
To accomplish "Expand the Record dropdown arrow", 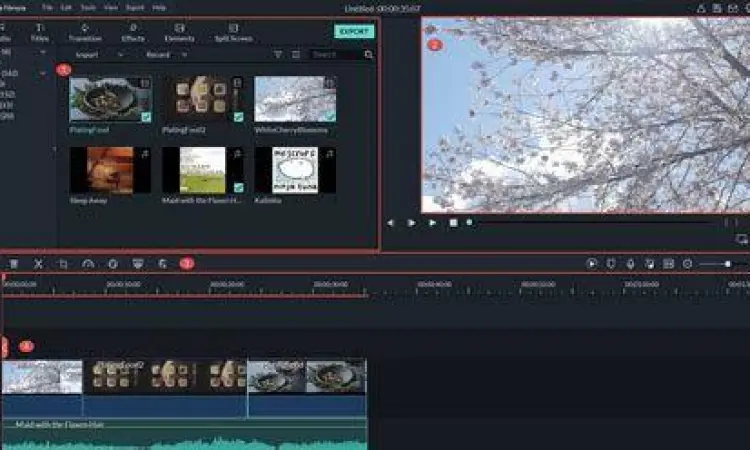I will point(184,55).
